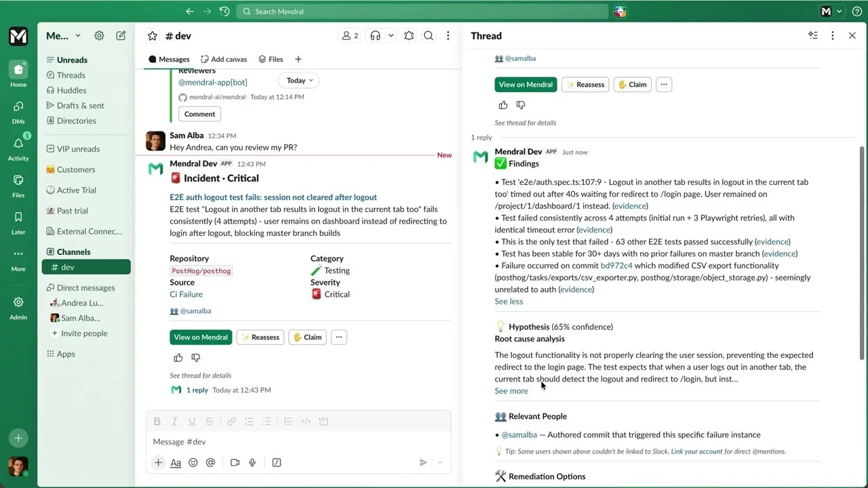Image resolution: width=868 pixels, height=488 pixels.
Task: Open workspace preferences gear icon
Action: [99, 36]
